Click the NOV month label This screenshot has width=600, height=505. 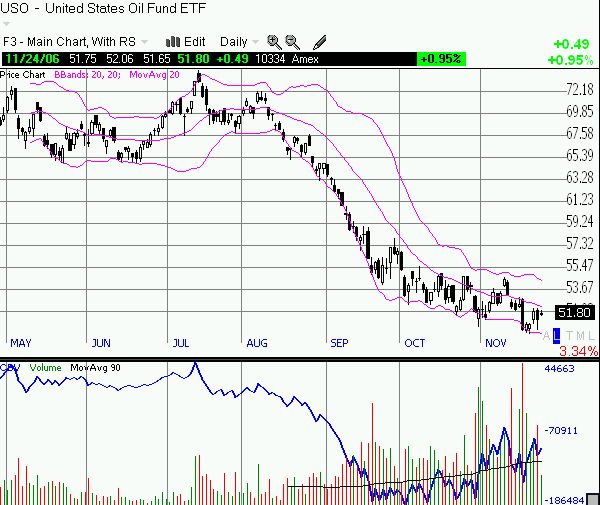496,343
